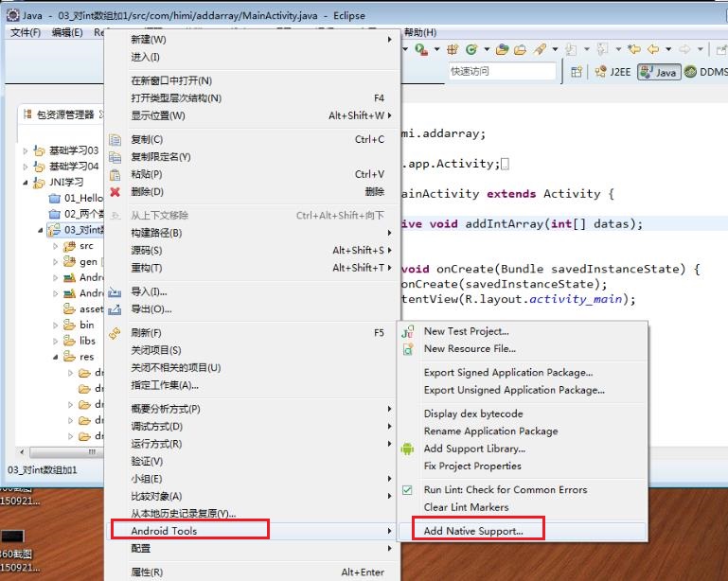Click the Android robot Add Support Library icon
The width and height of the screenshot is (728, 581).
tap(407, 449)
